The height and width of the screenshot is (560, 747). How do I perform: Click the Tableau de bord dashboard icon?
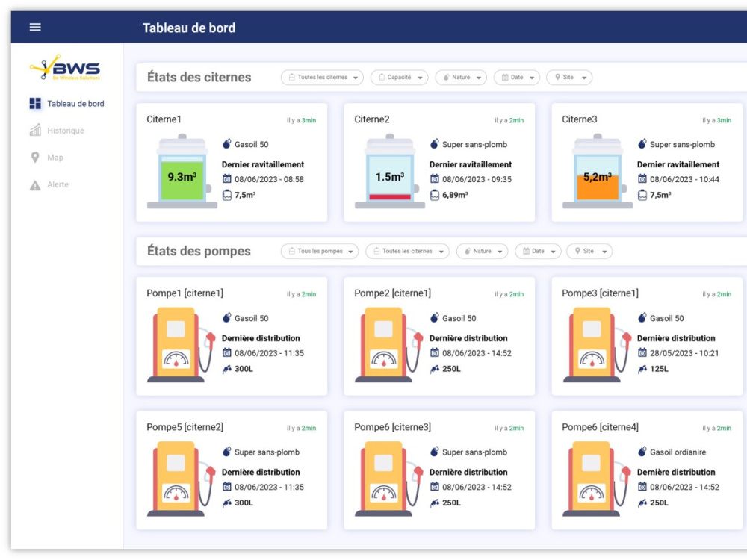coord(35,103)
